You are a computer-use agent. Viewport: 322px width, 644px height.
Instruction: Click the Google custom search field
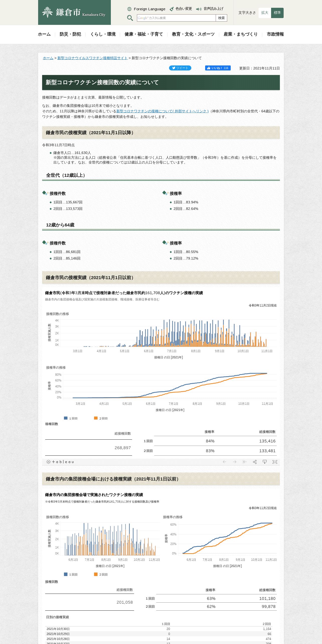(x=176, y=18)
